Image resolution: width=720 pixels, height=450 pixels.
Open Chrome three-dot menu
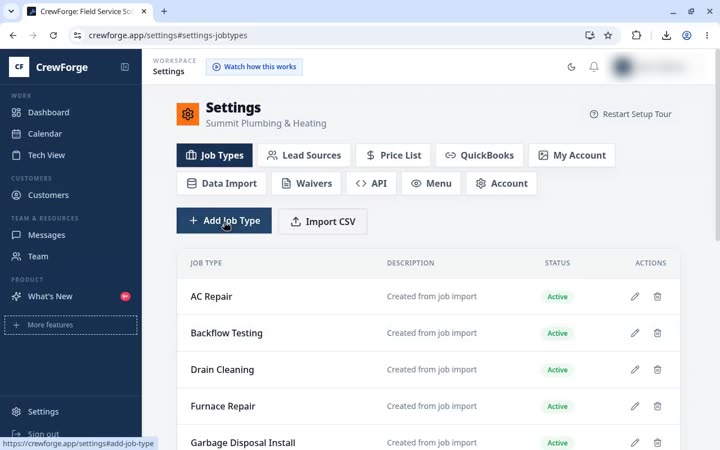707,35
